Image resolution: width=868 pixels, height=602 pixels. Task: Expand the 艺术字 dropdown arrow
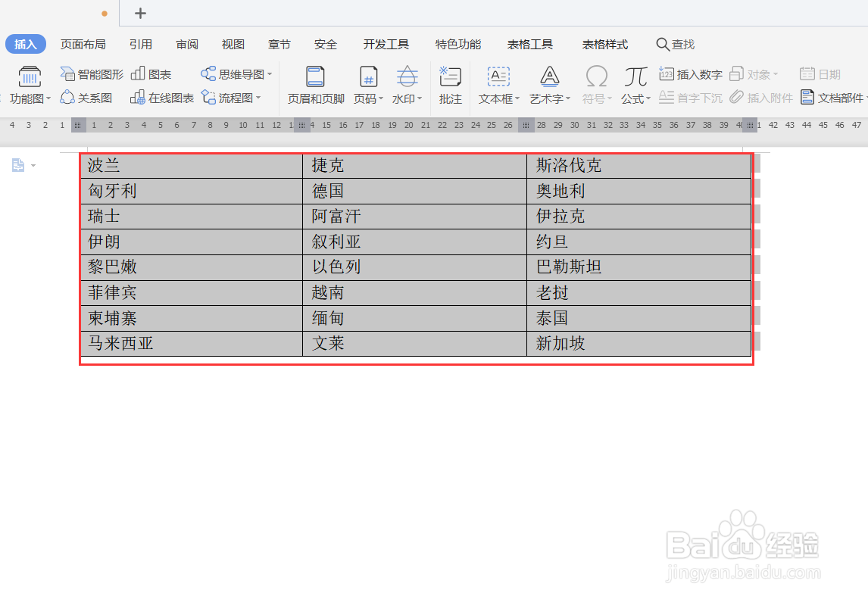pyautogui.click(x=568, y=98)
